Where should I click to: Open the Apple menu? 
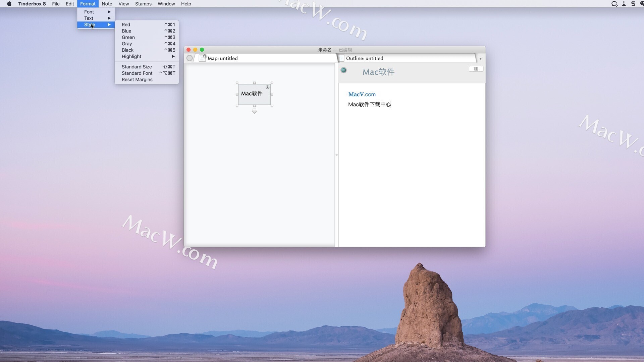tap(9, 4)
